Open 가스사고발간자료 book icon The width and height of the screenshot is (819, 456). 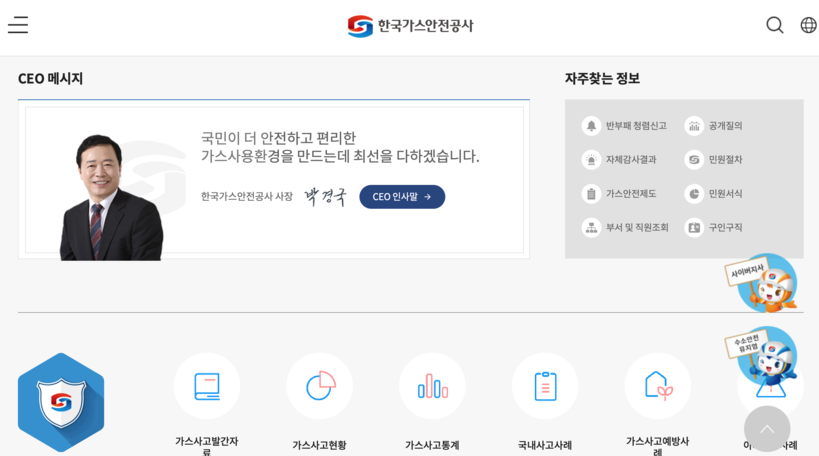[207, 386]
